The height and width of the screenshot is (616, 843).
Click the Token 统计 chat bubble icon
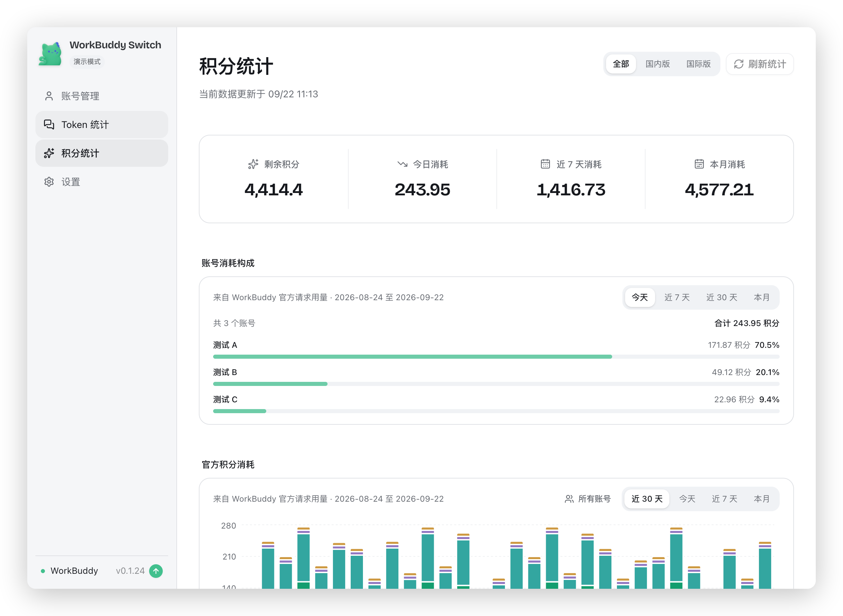pyautogui.click(x=49, y=125)
